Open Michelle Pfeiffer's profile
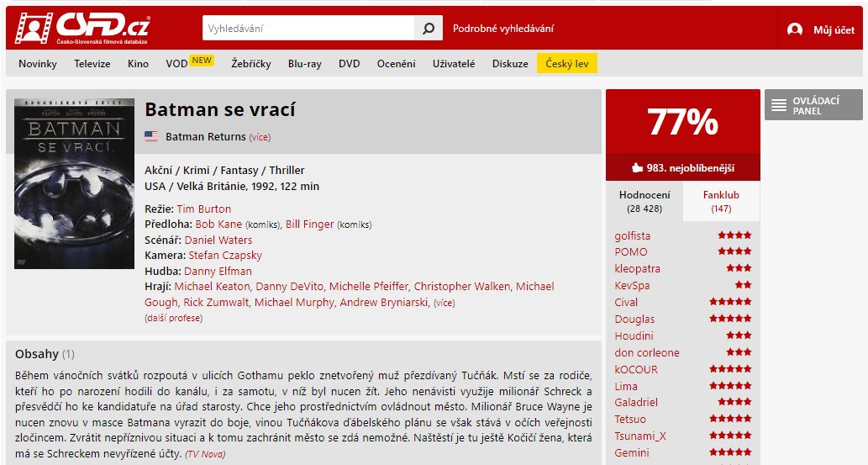The image size is (868, 465). tap(369, 287)
